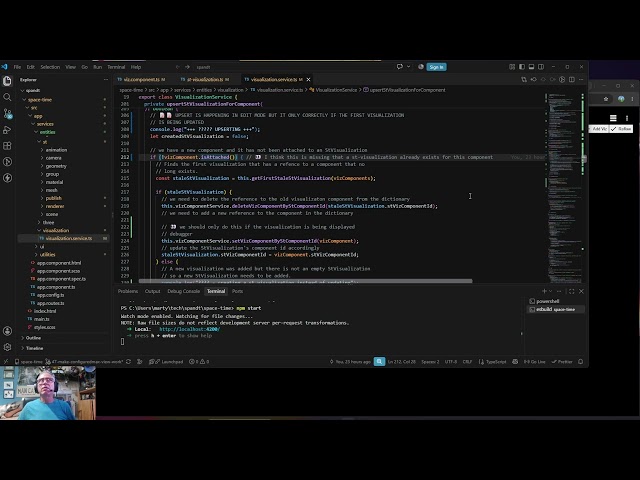
Task: Click the Sign In button
Action: click(436, 67)
